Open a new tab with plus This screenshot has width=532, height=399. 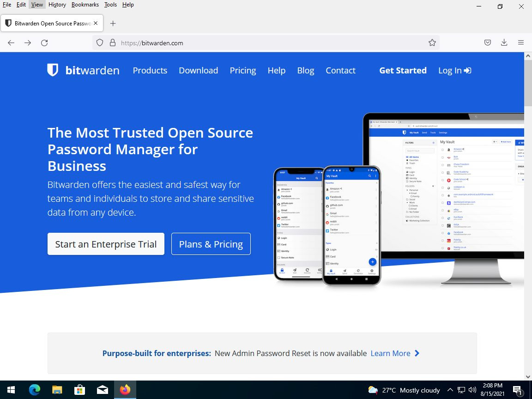pyautogui.click(x=113, y=24)
